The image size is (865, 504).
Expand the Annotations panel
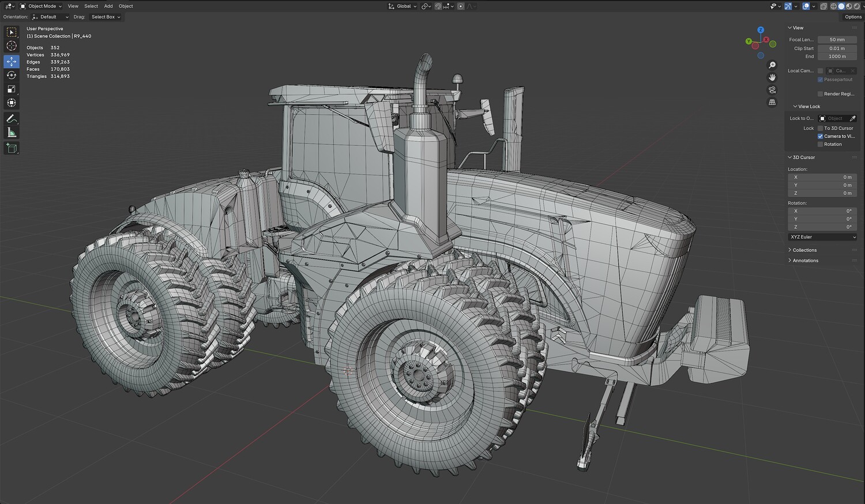click(803, 261)
